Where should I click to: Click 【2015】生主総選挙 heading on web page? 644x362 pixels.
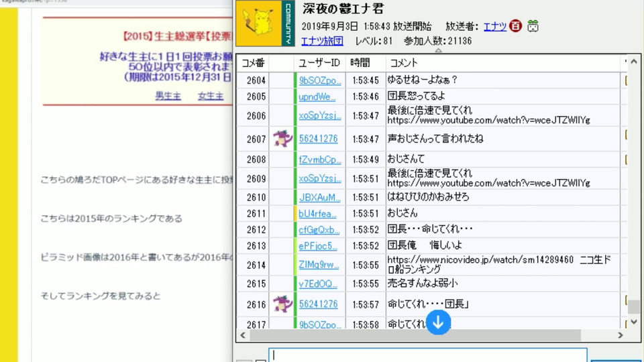177,36
